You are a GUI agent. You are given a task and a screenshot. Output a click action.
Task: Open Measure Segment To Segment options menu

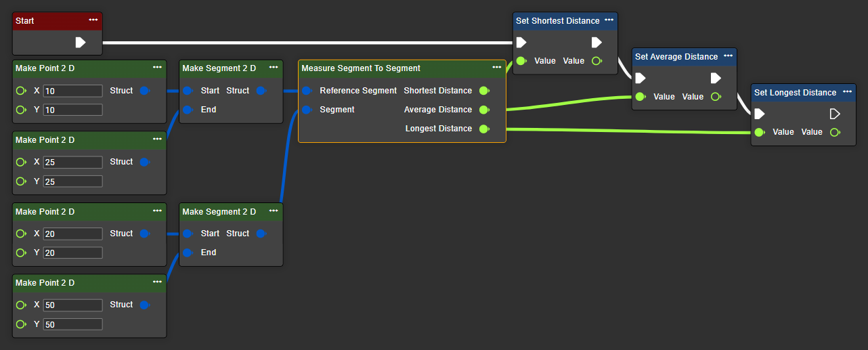tap(497, 68)
